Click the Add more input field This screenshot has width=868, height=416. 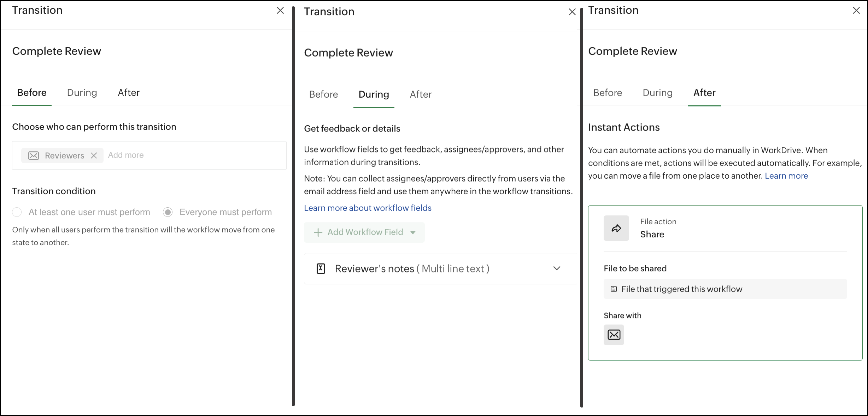194,155
